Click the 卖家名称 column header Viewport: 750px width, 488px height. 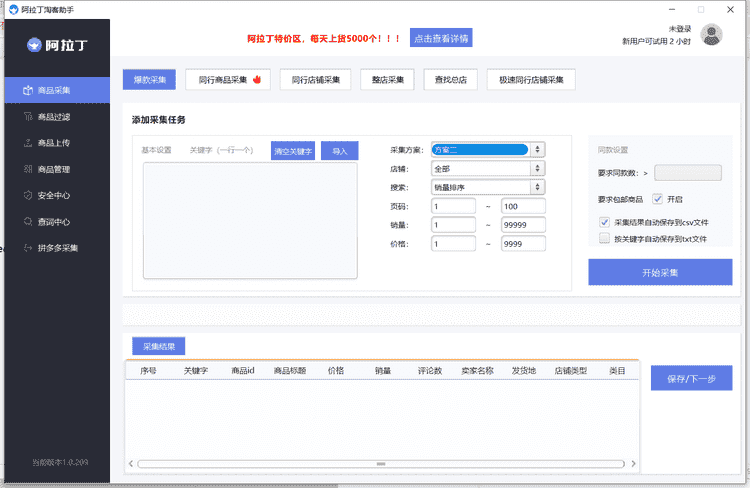click(x=477, y=370)
